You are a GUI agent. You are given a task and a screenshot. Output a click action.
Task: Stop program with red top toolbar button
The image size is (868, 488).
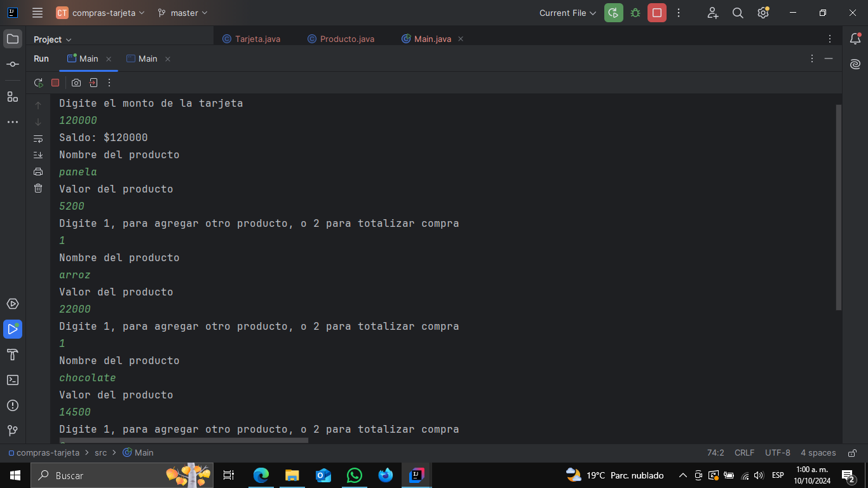[657, 13]
